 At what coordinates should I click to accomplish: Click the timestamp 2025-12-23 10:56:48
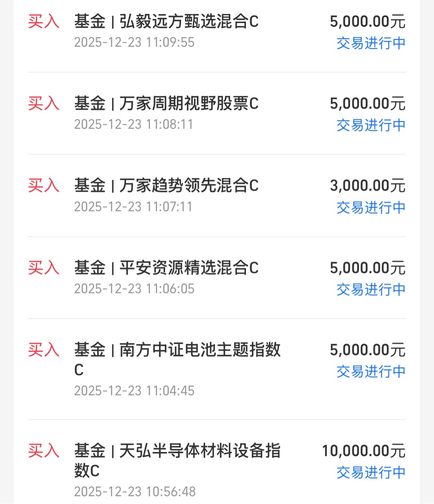click(x=135, y=492)
